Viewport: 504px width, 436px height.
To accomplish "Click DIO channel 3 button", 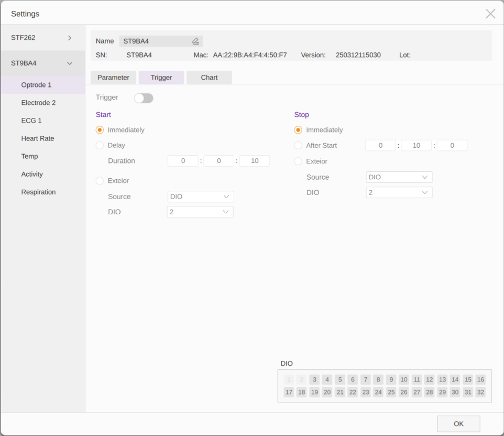I will pos(314,379).
